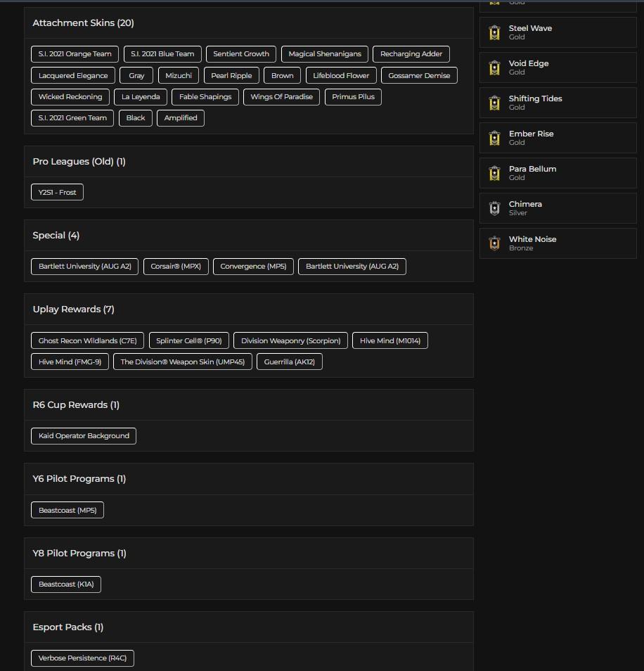Select the Gray attachment skin tag

click(136, 75)
